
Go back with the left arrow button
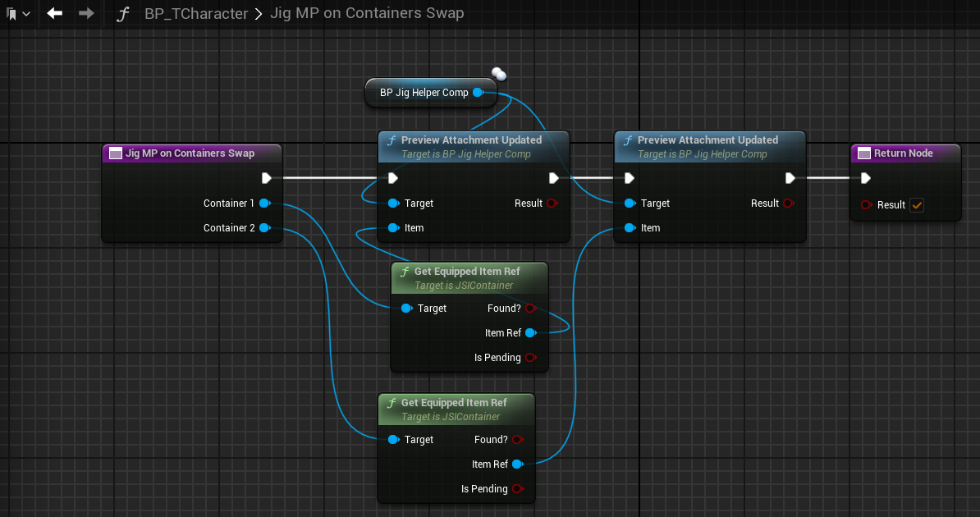pos(54,13)
